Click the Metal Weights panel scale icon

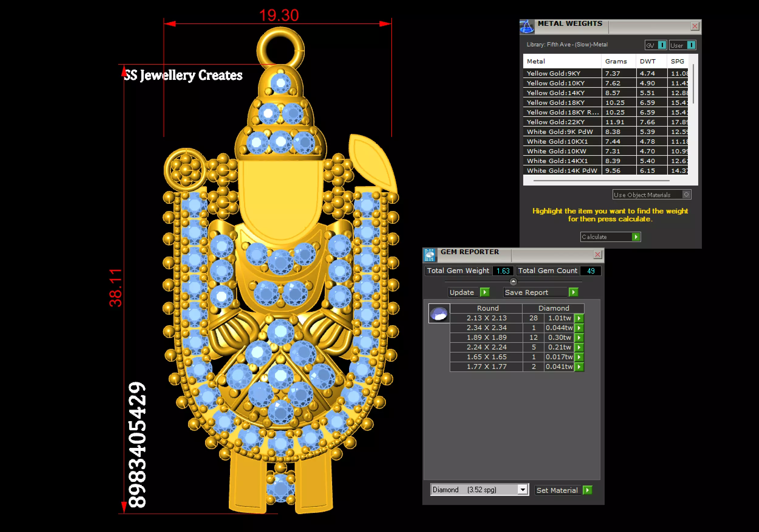[x=527, y=27]
